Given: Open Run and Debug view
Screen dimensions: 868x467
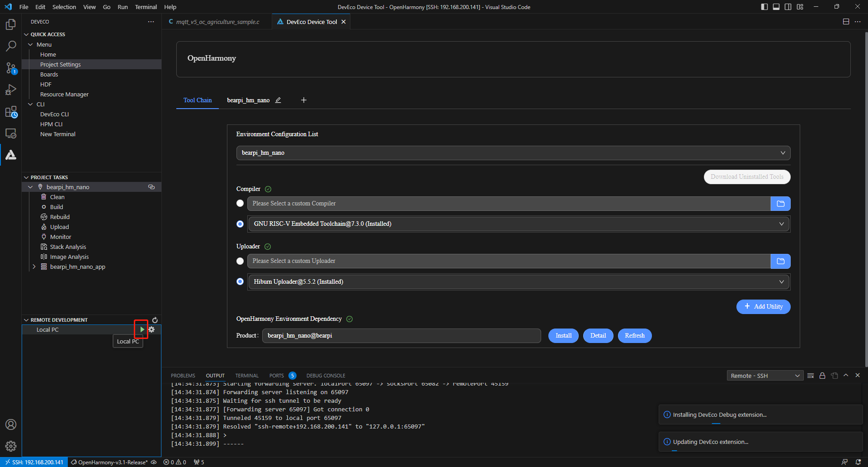Looking at the screenshot, I should tap(11, 90).
